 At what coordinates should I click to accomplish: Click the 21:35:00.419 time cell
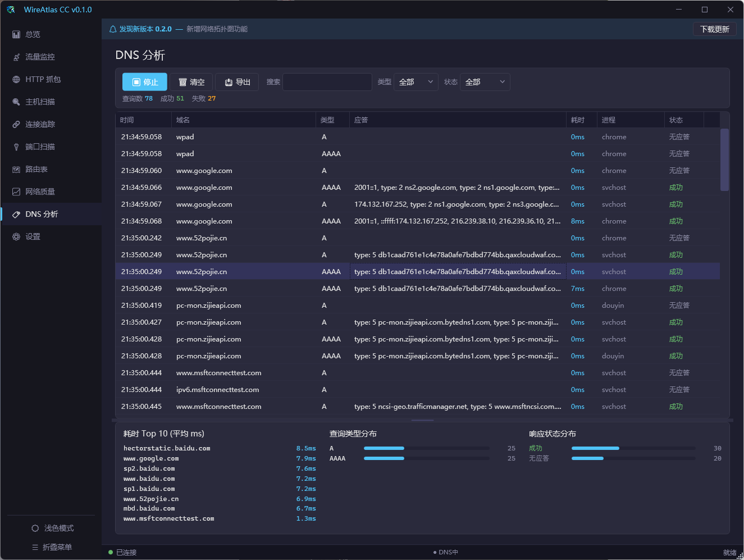click(142, 306)
